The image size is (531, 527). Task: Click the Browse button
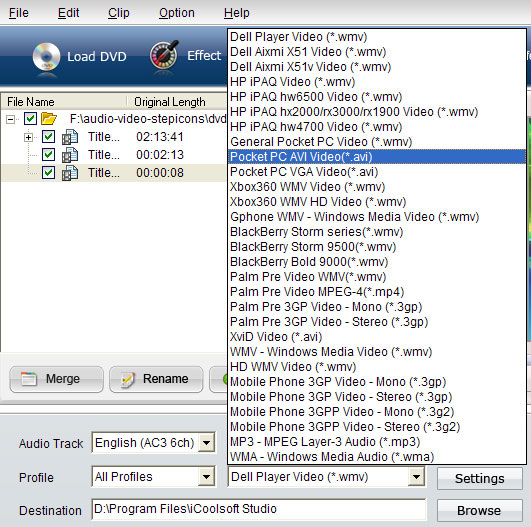(479, 510)
